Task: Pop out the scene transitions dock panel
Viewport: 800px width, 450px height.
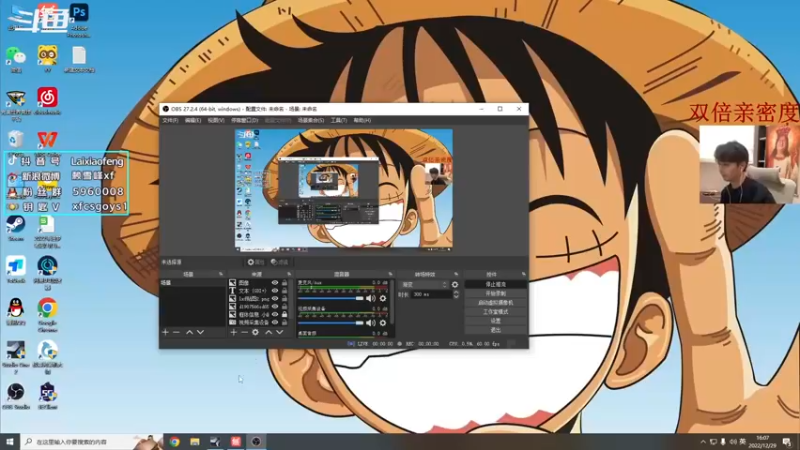Action: [456, 274]
